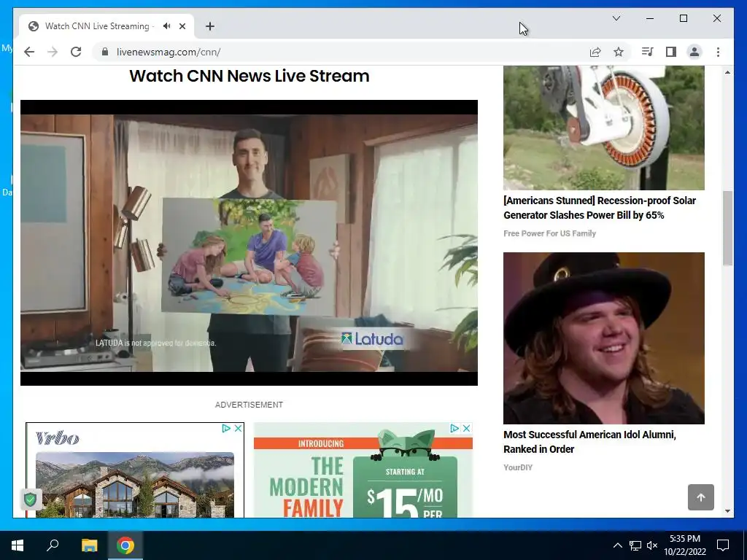This screenshot has width=747, height=560.
Task: Click the solar generator thumbnail image
Action: [603, 128]
